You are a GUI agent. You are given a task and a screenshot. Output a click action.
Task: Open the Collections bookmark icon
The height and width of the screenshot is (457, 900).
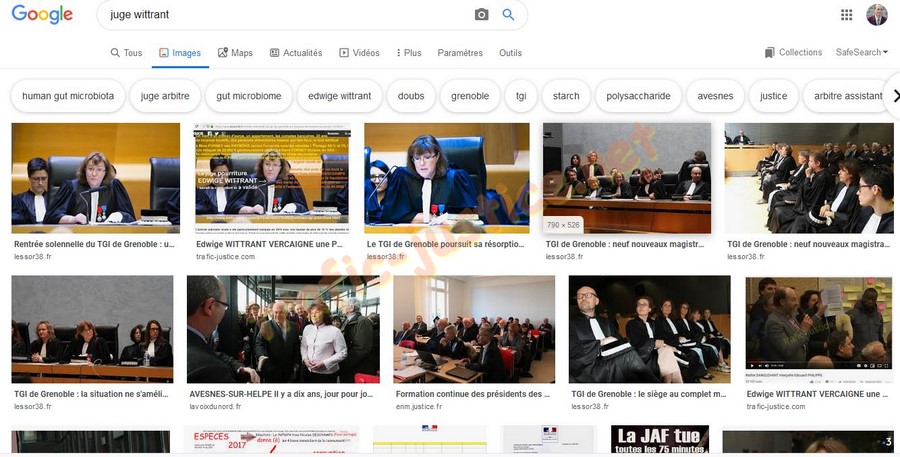click(x=770, y=53)
